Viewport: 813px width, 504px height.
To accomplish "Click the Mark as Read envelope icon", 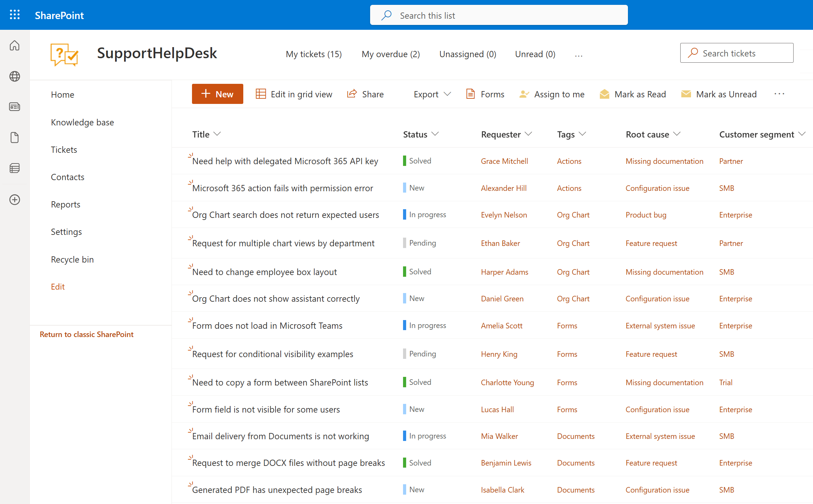I will tap(604, 94).
